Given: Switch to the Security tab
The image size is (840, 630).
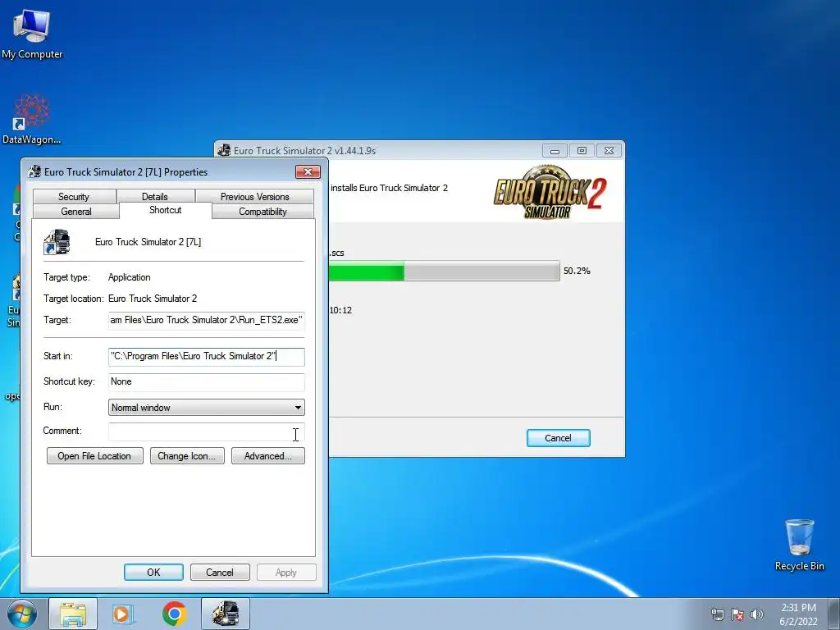Looking at the screenshot, I should (x=74, y=197).
